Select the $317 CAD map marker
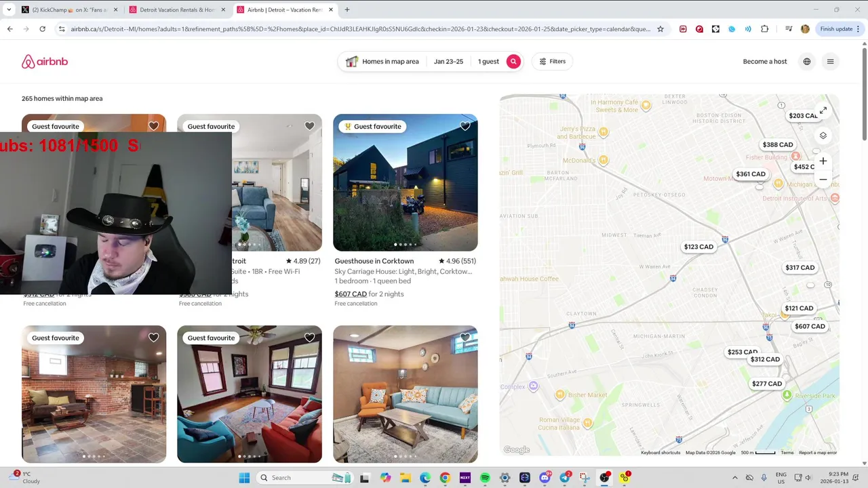 800,268
